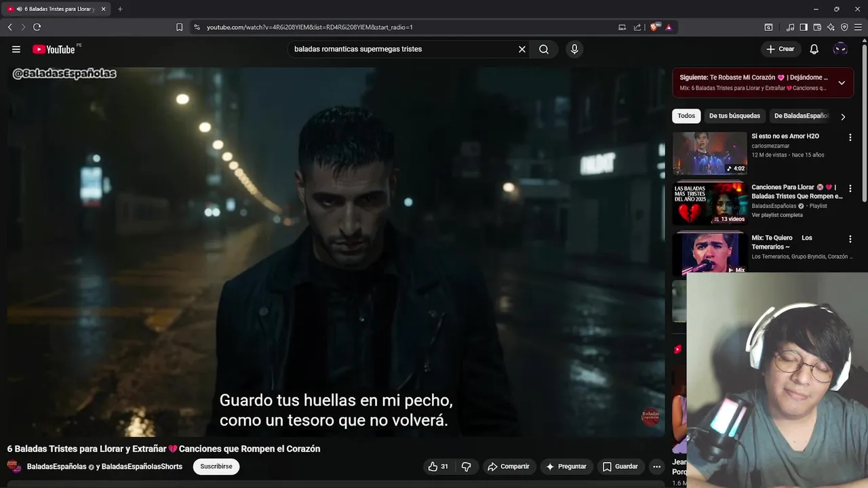Select the Todos filter chip
The height and width of the screenshot is (488, 868).
pyautogui.click(x=686, y=116)
